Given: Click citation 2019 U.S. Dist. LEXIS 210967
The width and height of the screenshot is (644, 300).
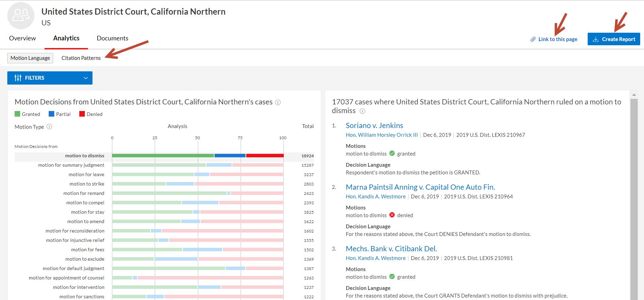Looking at the screenshot, I should tap(491, 135).
